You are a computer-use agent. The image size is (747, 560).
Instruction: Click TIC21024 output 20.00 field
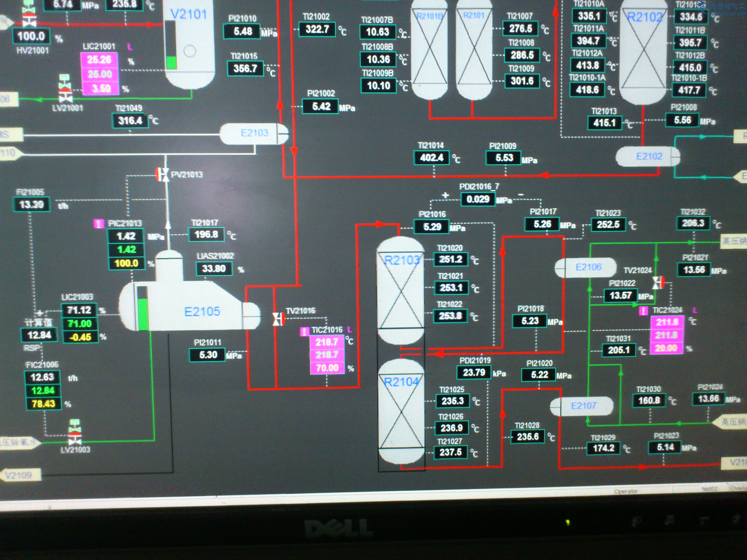(666, 348)
